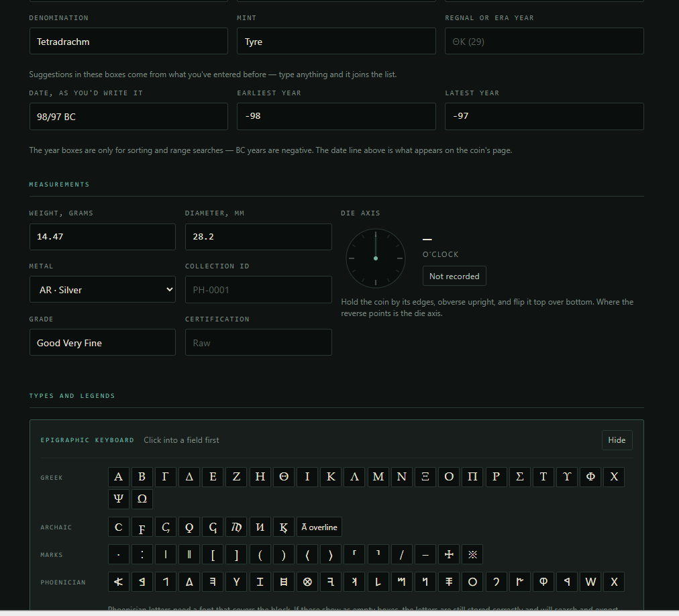The width and height of the screenshot is (679, 616).
Task: Insert the opening square bracket mark
Action: [213, 554]
